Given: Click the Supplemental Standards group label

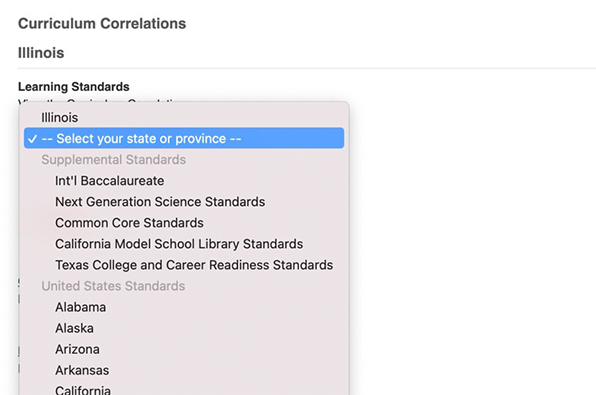Looking at the screenshot, I should (113, 160).
